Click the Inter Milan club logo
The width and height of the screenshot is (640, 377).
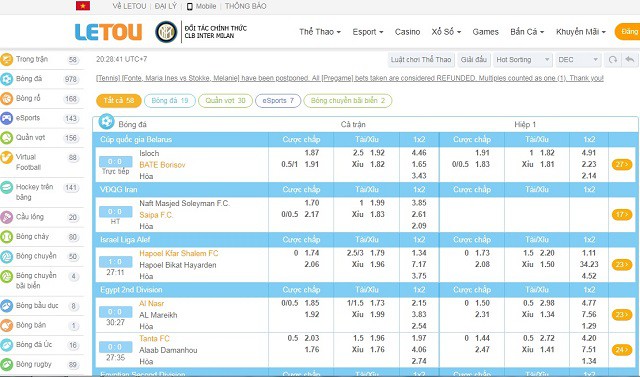point(166,32)
